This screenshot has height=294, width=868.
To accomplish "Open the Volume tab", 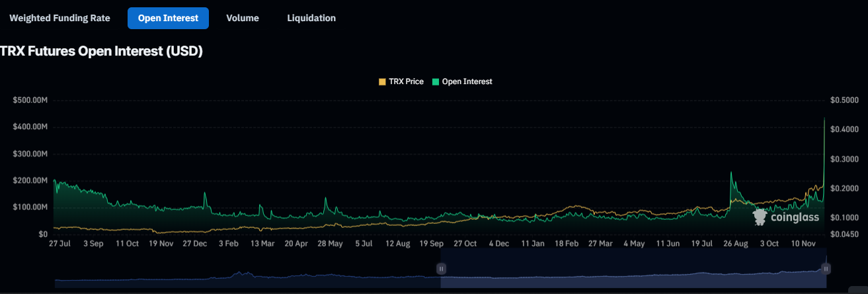I will point(242,19).
